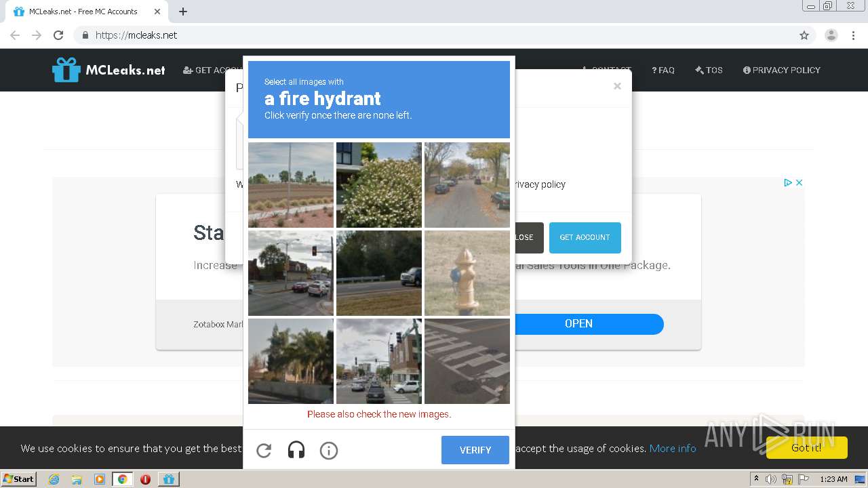Click the reCAPTCHA reload challenge icon

[x=264, y=450]
